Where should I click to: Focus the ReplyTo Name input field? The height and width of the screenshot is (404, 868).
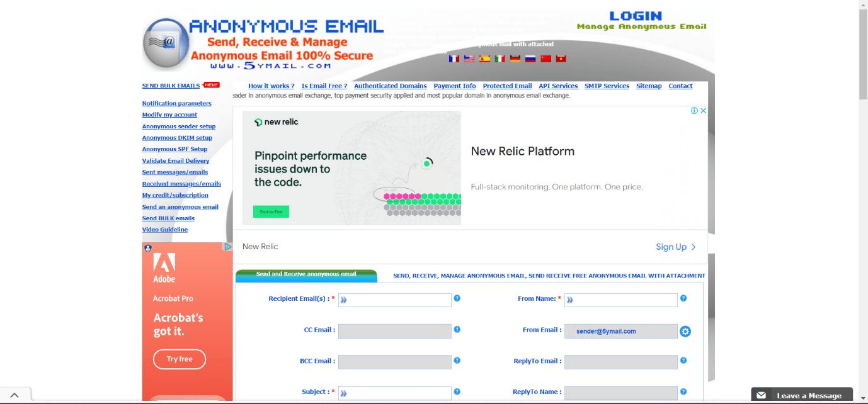click(x=621, y=393)
